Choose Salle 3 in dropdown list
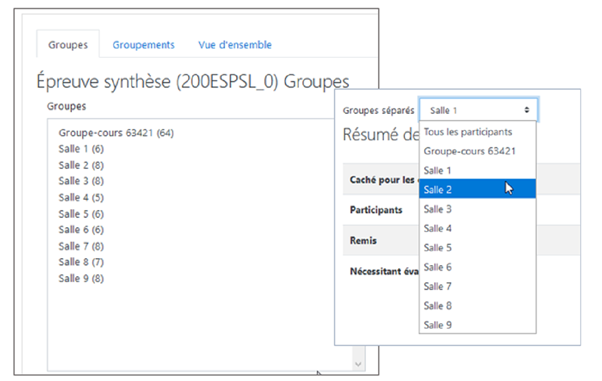Screen dimensions: 602x381 (477, 209)
